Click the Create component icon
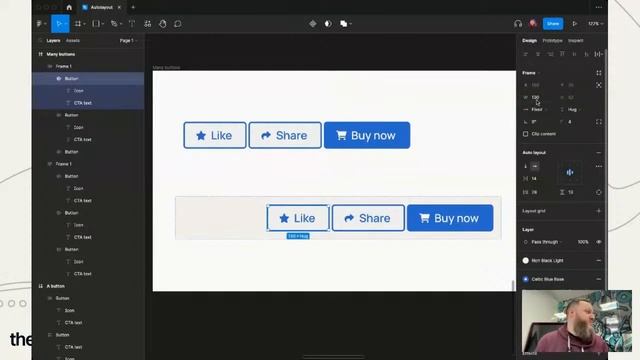This screenshot has width=640, height=360. click(x=313, y=24)
